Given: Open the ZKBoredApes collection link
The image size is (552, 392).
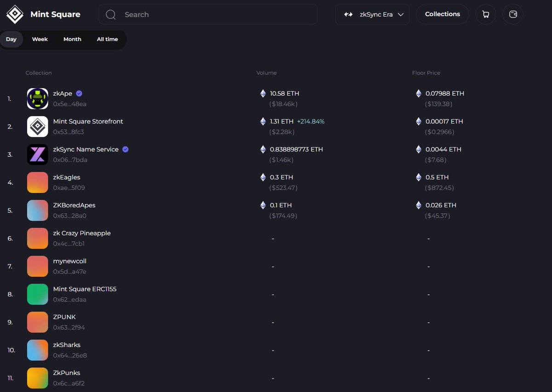Looking at the screenshot, I should [x=75, y=205].
